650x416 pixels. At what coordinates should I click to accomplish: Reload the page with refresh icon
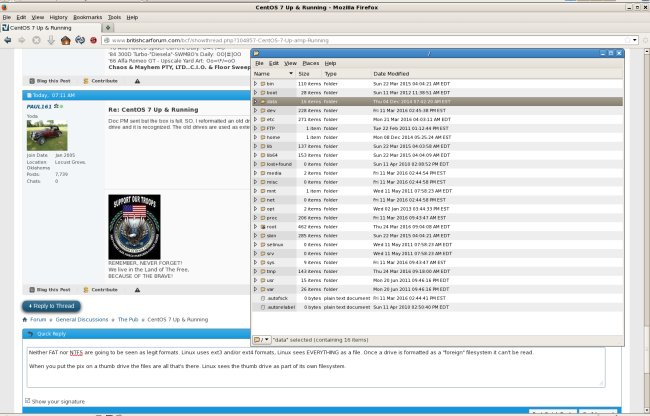(80, 40)
